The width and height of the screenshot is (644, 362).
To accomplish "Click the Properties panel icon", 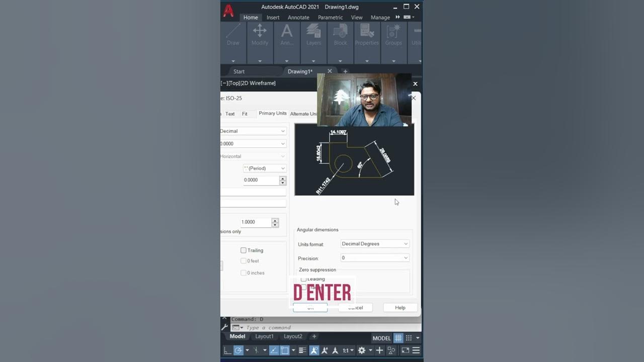I will pyautogui.click(x=367, y=31).
